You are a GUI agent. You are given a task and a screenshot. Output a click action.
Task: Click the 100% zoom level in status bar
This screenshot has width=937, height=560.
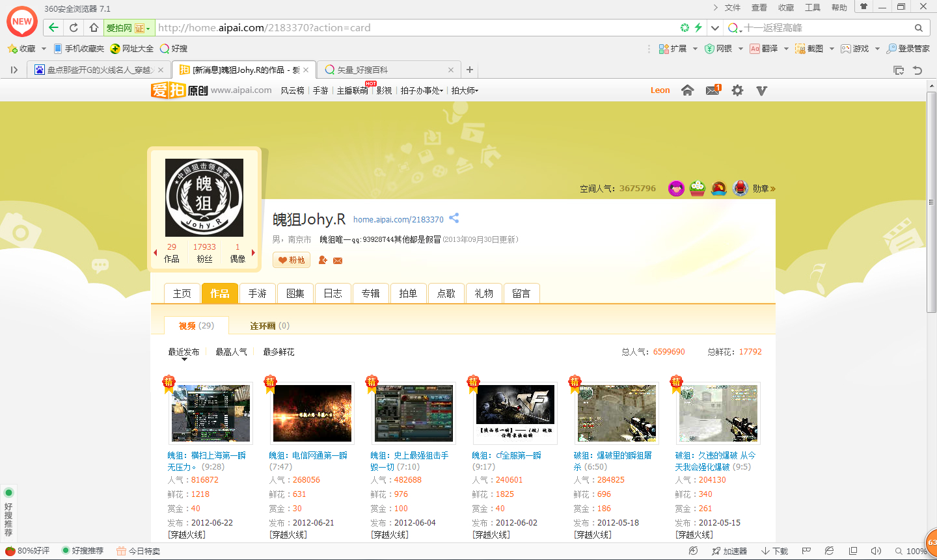pyautogui.click(x=911, y=551)
